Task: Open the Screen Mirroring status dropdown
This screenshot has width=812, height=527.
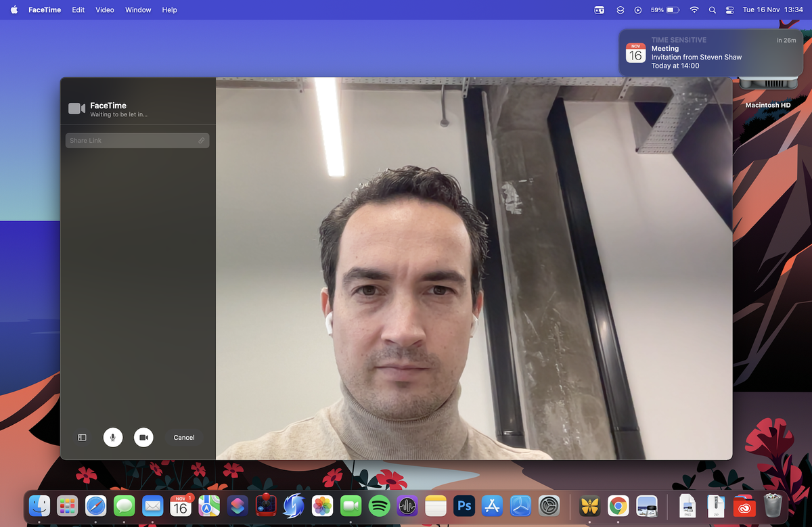Action: (x=598, y=9)
